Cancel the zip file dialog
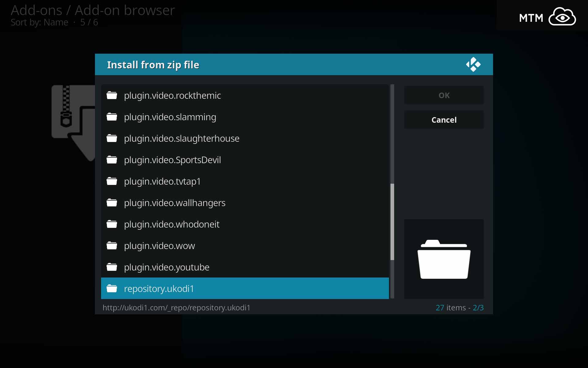This screenshot has width=588, height=368. 444,120
